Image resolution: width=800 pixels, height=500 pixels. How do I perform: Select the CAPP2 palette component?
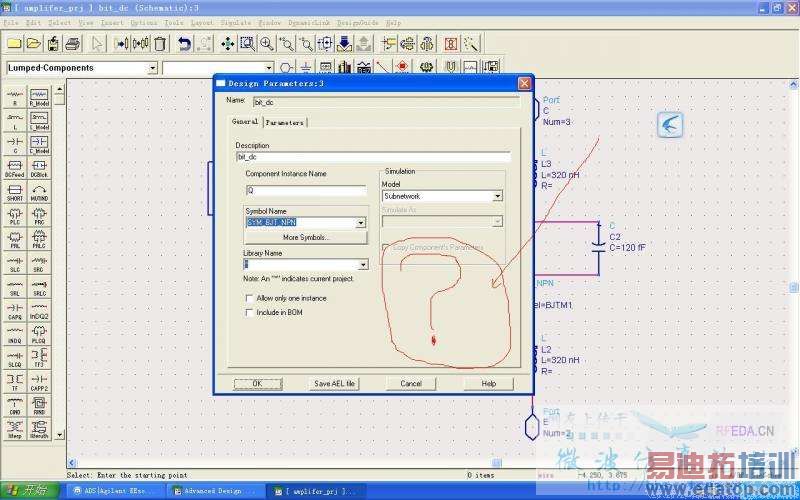click(x=39, y=382)
